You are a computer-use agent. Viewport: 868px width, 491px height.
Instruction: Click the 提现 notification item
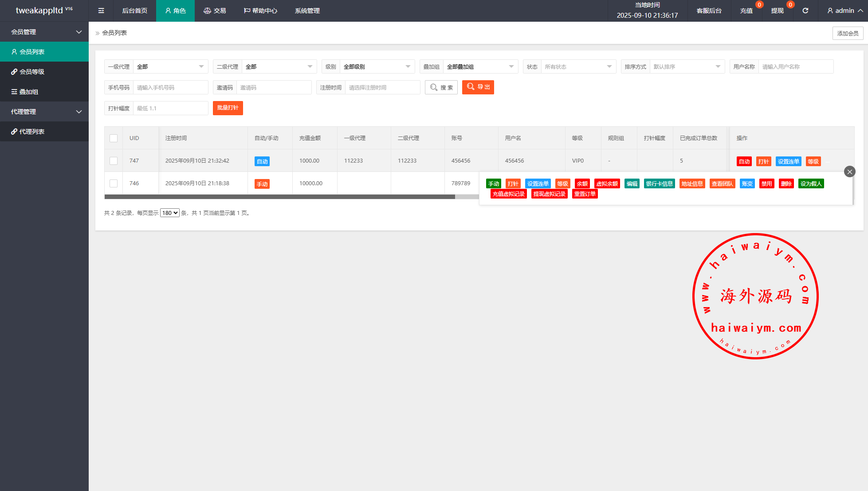[777, 11]
